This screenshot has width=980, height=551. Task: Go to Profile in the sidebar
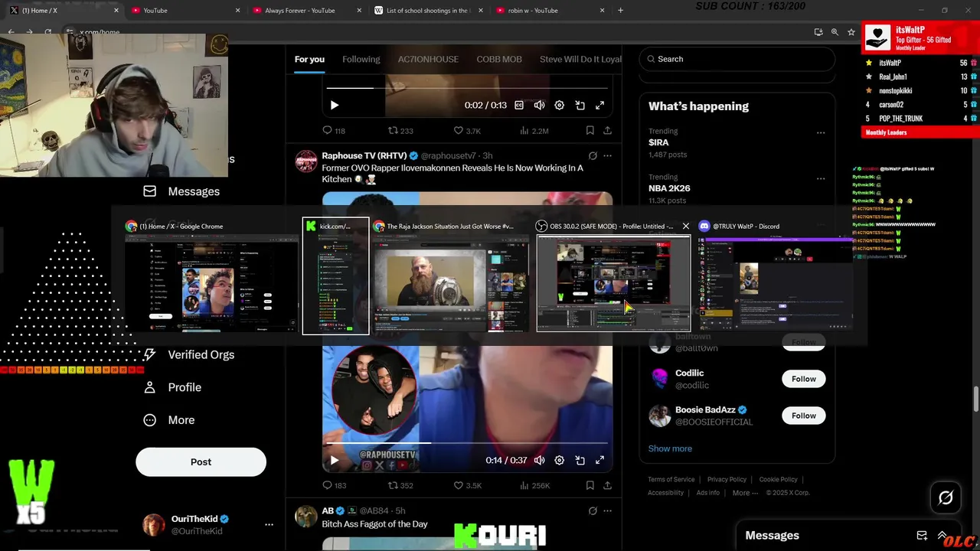[x=172, y=387]
